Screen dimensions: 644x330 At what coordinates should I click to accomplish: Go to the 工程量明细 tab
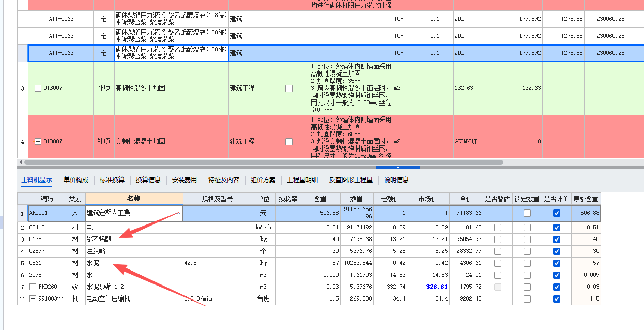tap(302, 180)
